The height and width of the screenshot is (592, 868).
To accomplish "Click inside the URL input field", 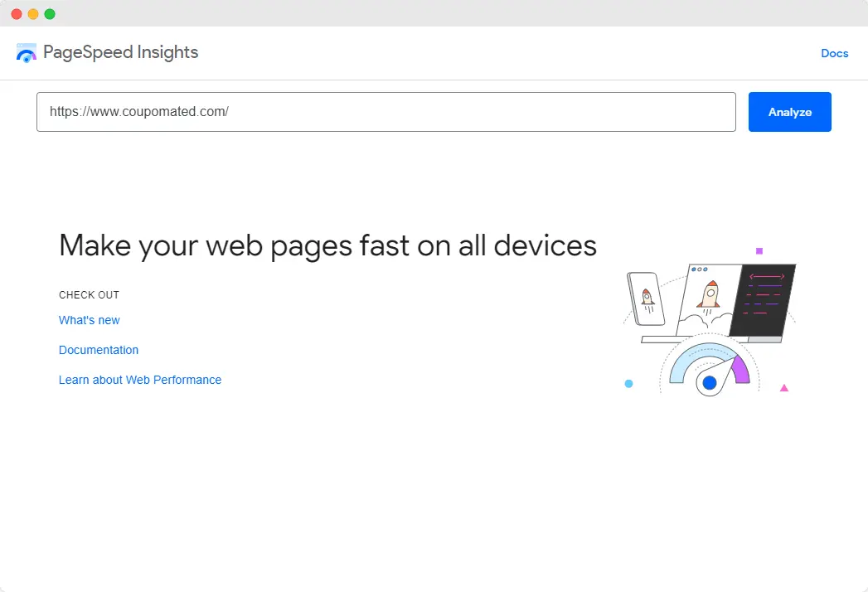I will click(386, 111).
